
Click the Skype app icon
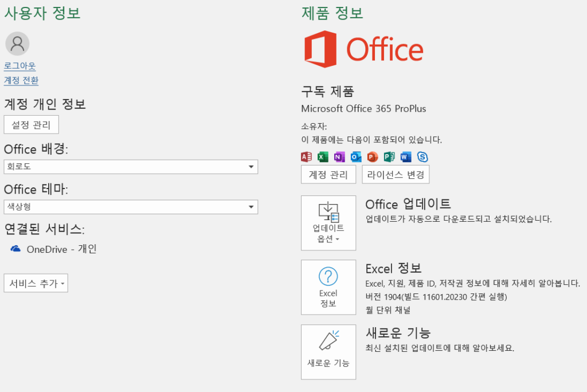pos(422,156)
